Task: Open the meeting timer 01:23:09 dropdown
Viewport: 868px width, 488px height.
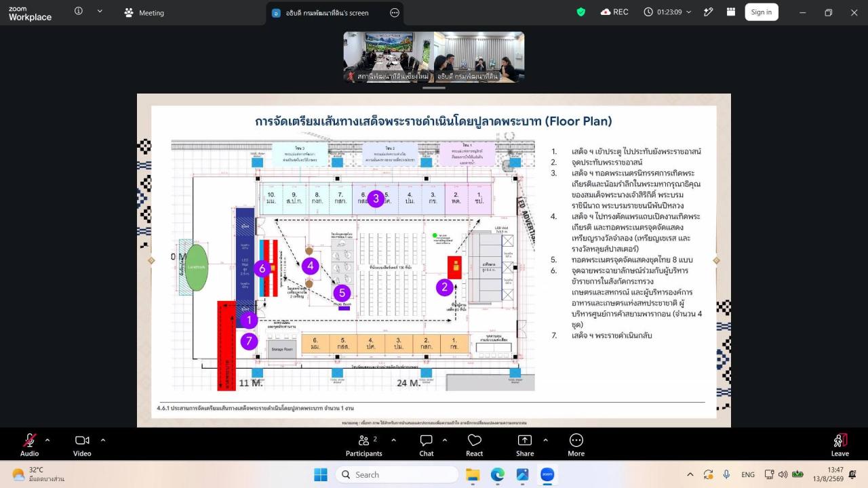Action: pos(668,12)
